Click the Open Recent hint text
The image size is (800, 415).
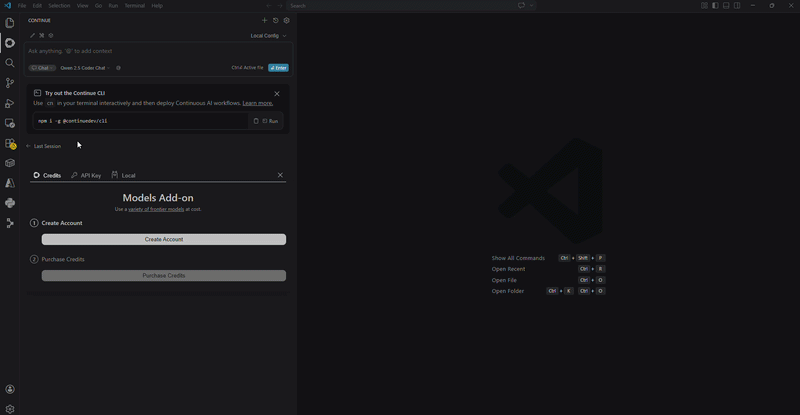508,269
